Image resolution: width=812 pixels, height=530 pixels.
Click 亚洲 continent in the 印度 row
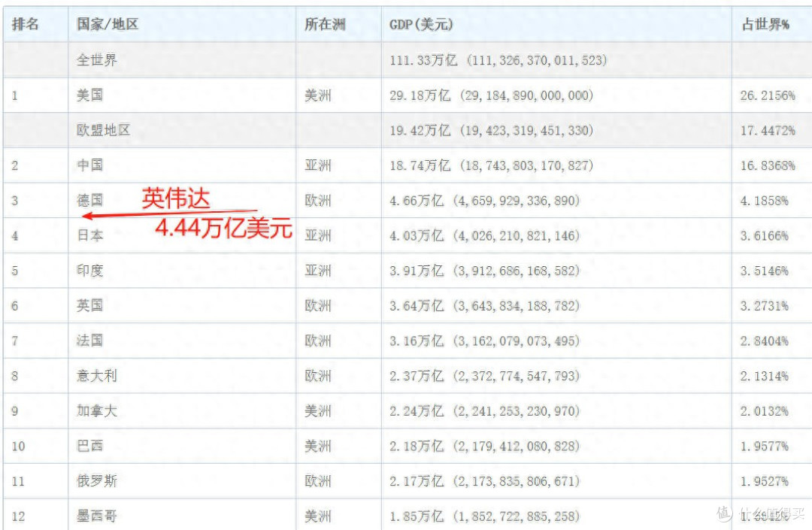[x=317, y=271]
